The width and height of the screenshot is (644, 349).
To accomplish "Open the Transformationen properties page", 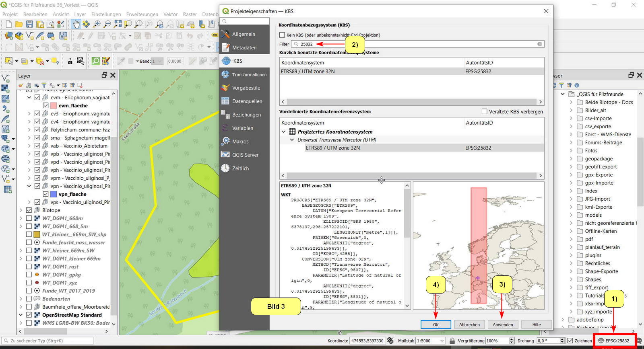I will click(x=249, y=74).
